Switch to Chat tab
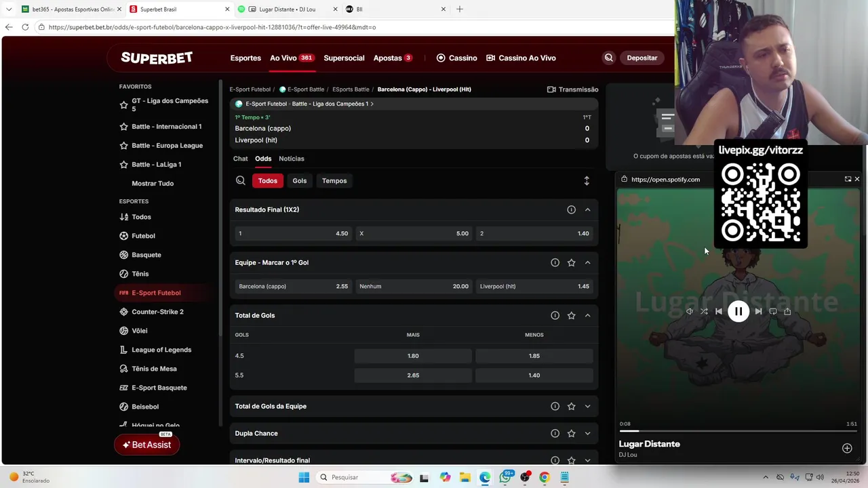The width and height of the screenshot is (868, 488). (241, 159)
